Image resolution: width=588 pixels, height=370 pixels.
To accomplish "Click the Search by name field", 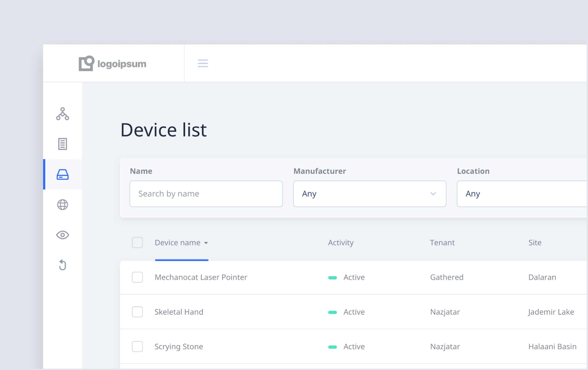I will pos(206,194).
